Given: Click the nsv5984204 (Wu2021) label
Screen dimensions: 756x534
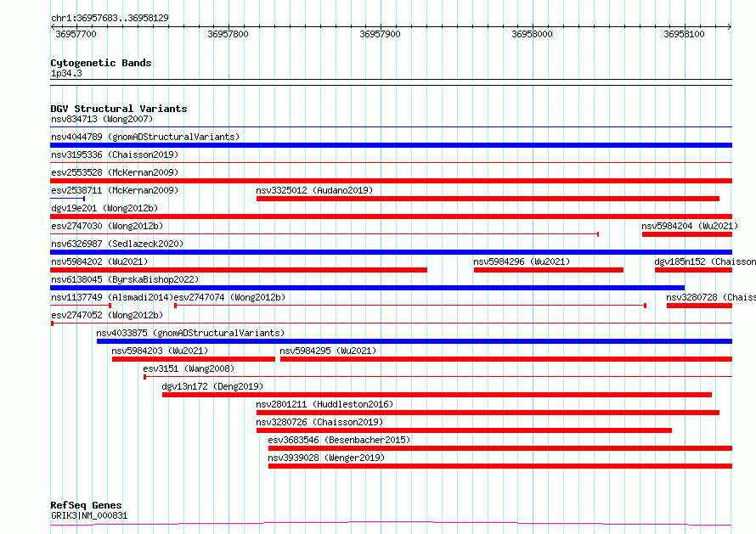Looking at the screenshot, I should (x=690, y=226).
